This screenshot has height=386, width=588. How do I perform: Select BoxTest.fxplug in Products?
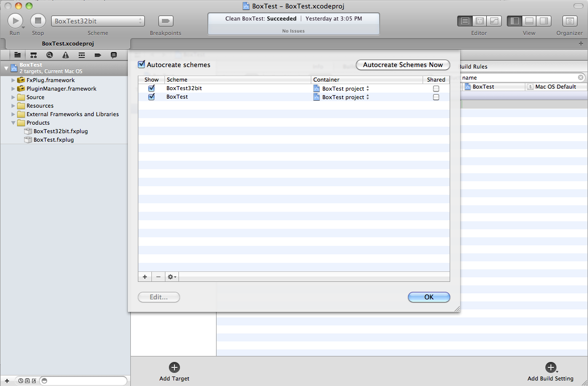pyautogui.click(x=53, y=140)
